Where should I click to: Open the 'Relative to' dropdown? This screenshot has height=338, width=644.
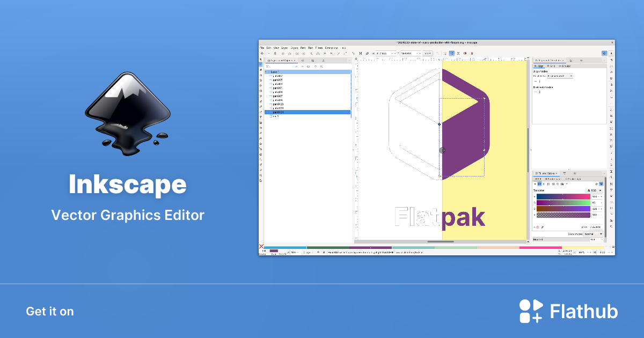pyautogui.click(x=559, y=76)
